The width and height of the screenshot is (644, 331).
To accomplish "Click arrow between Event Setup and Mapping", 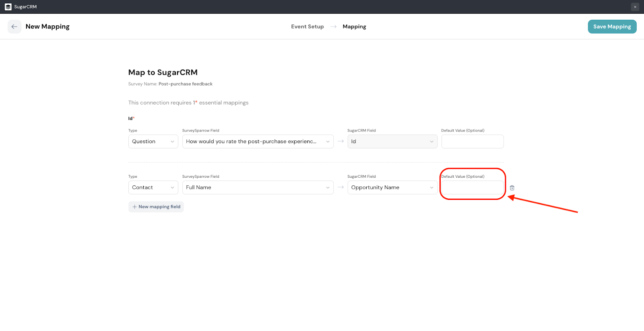I will coord(333,27).
